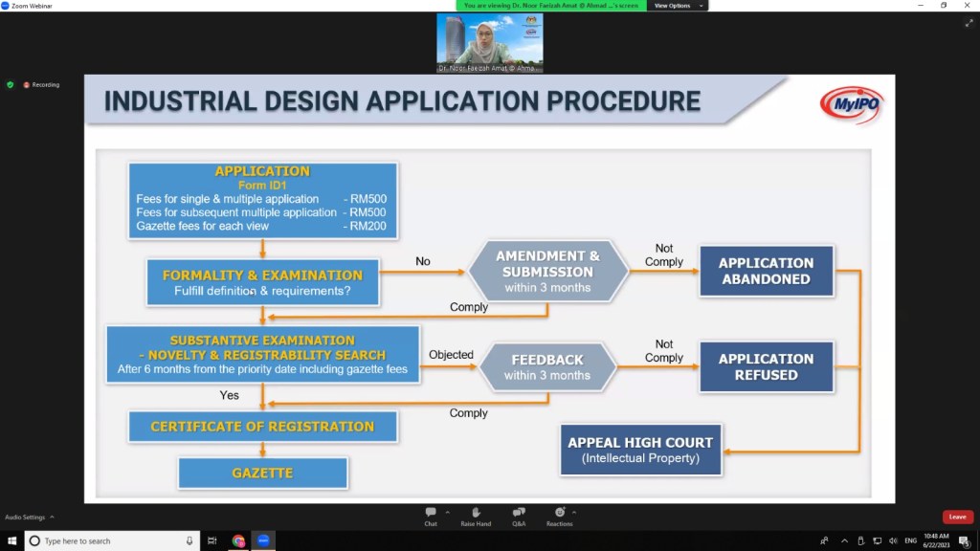Expand the View Options dropdown
Screen dimensions: 980x551
[677, 6]
